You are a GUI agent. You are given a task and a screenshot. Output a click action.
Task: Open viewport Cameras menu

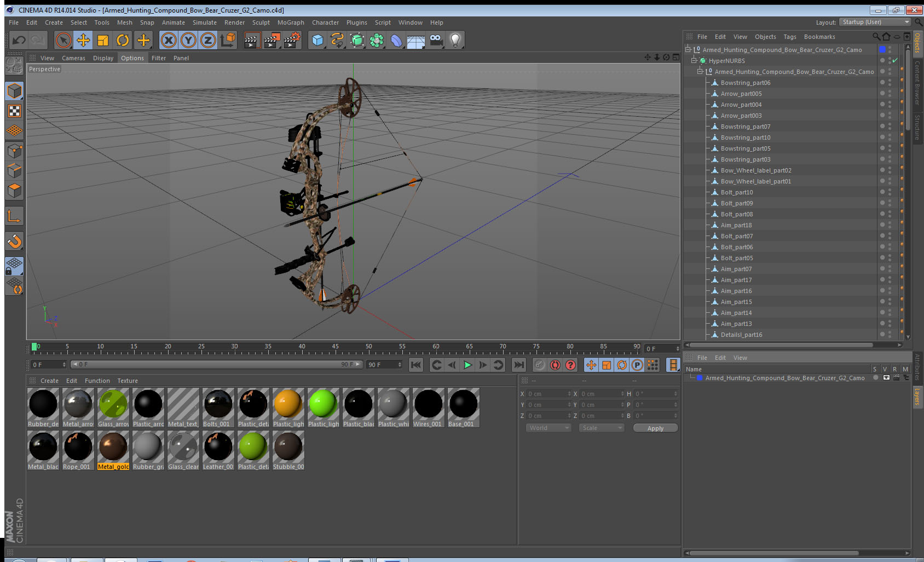point(73,58)
